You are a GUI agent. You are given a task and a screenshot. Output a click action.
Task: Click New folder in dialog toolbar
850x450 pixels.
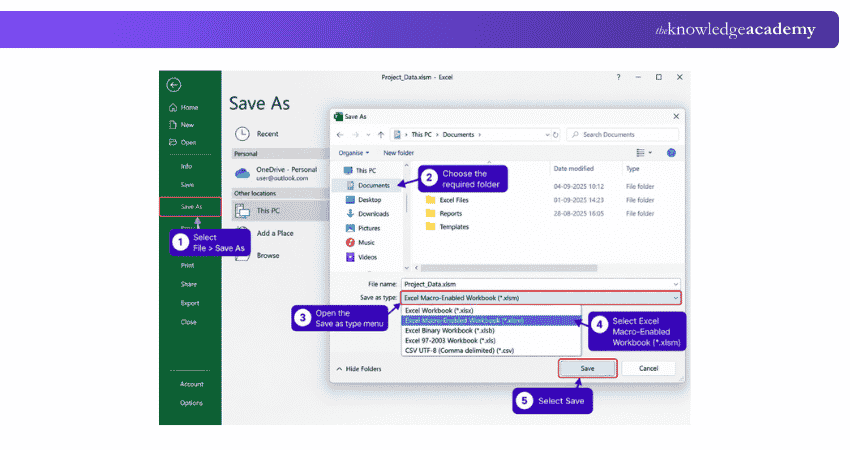tap(398, 153)
